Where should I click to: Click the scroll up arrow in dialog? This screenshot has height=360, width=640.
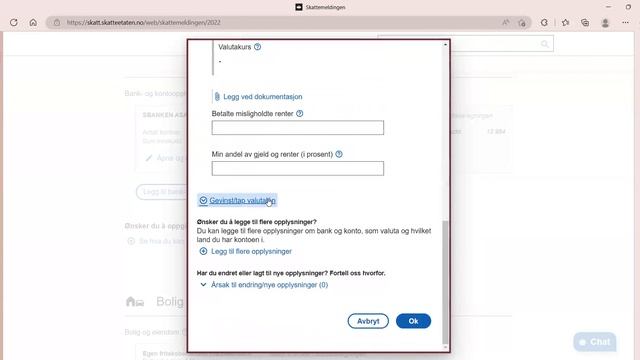pos(445,44)
